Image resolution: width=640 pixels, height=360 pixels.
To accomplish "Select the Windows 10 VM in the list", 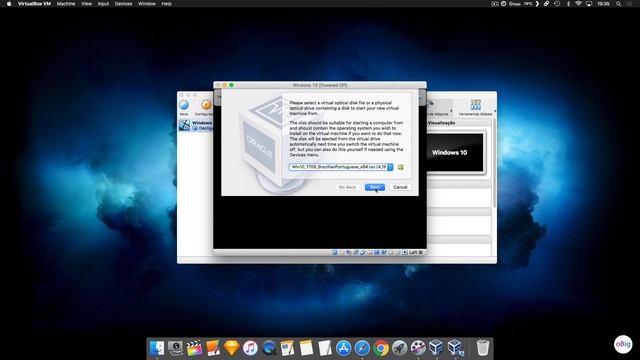I will point(196,125).
